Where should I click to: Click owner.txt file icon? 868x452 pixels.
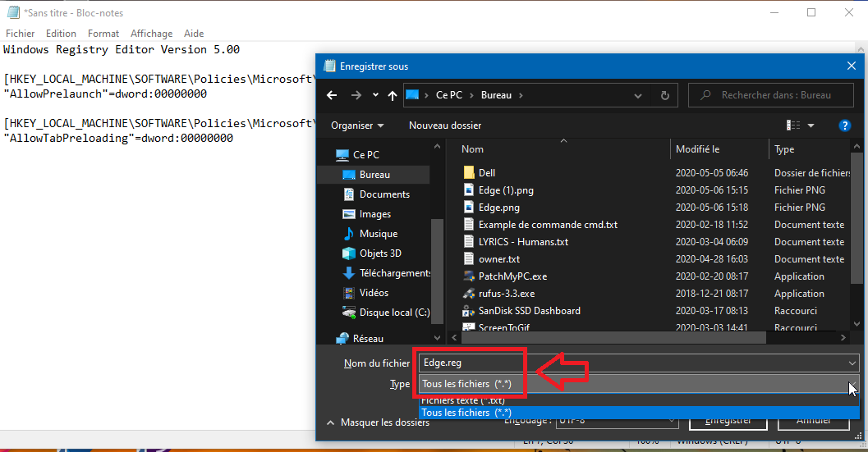468,259
